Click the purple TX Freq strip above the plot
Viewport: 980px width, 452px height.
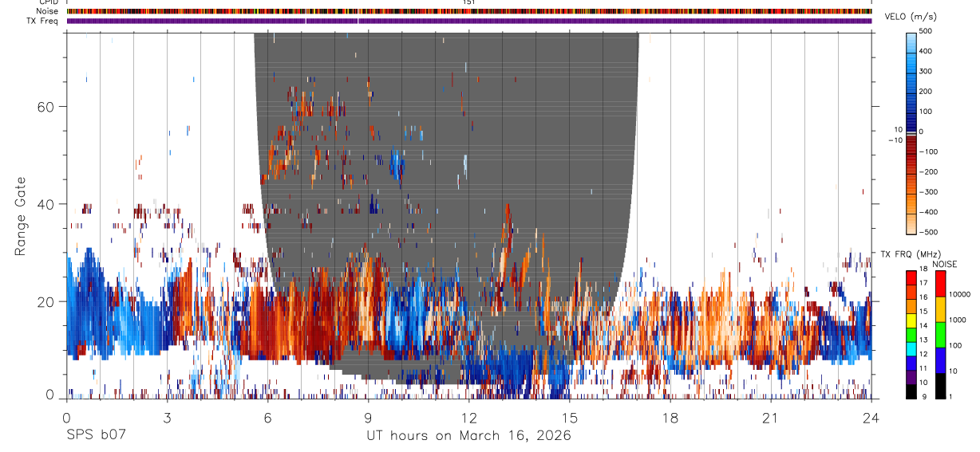tap(469, 22)
